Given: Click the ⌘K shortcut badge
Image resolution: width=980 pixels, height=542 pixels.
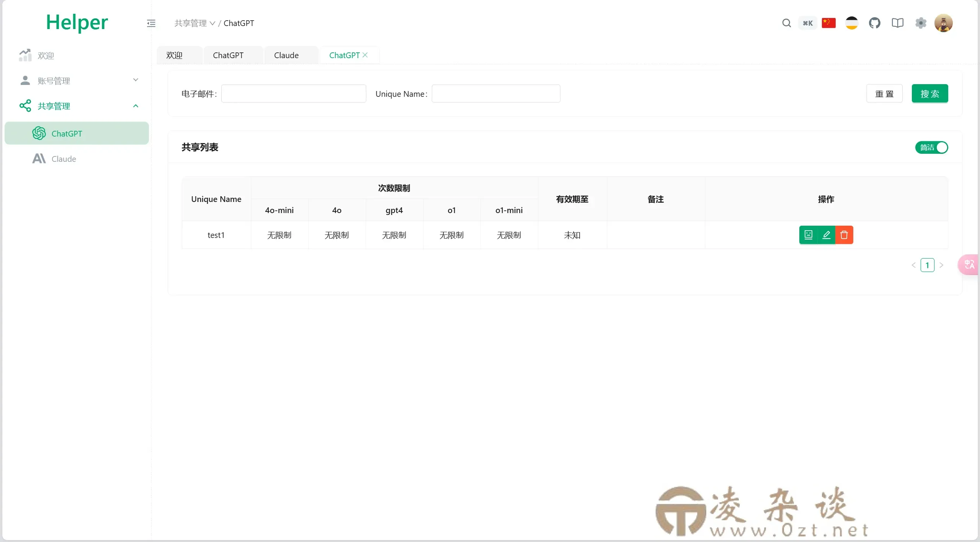Looking at the screenshot, I should [x=808, y=23].
